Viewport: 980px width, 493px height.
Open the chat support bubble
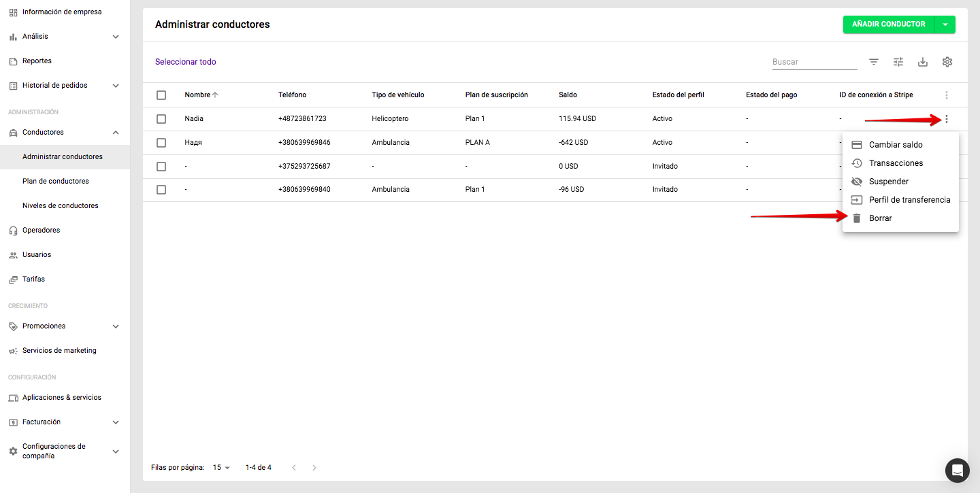tap(958, 470)
